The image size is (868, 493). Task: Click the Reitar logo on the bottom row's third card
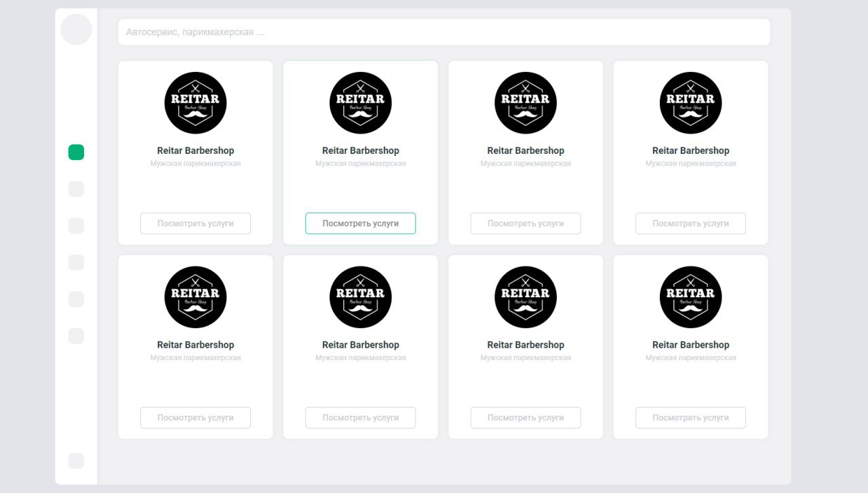(526, 297)
